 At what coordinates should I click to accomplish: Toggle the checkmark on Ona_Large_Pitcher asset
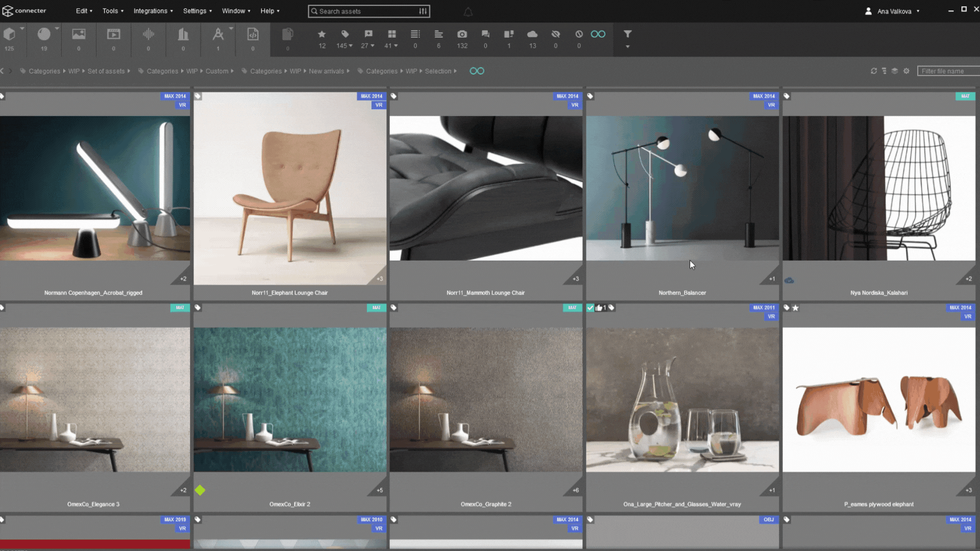coord(591,308)
